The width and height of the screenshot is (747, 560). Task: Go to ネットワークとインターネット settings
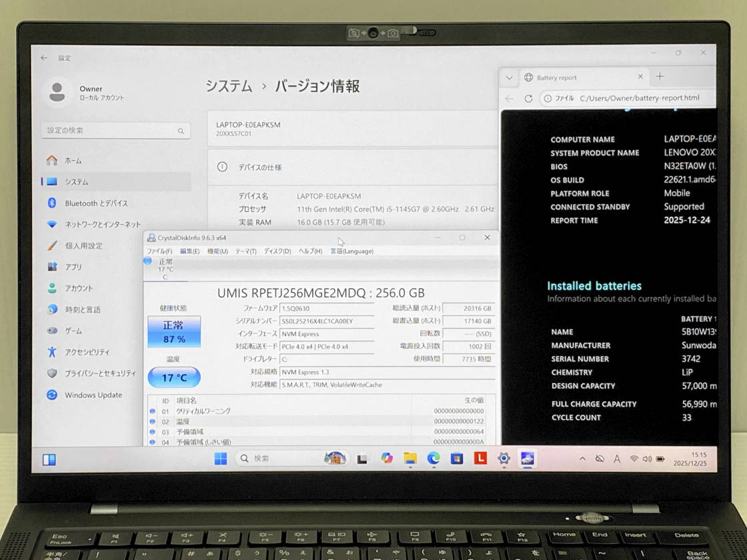pyautogui.click(x=102, y=225)
